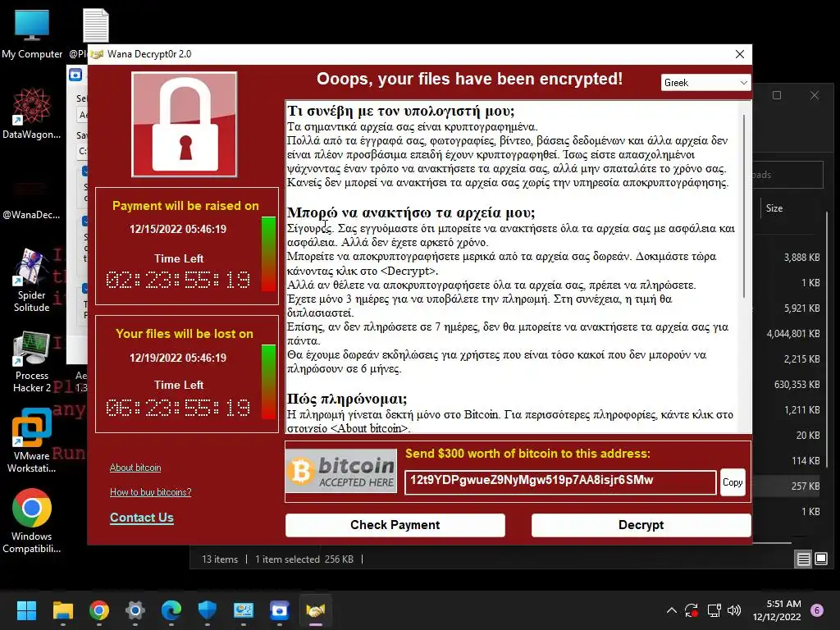Image resolution: width=840 pixels, height=630 pixels.
Task: Click the Check Payment button
Action: (x=395, y=525)
